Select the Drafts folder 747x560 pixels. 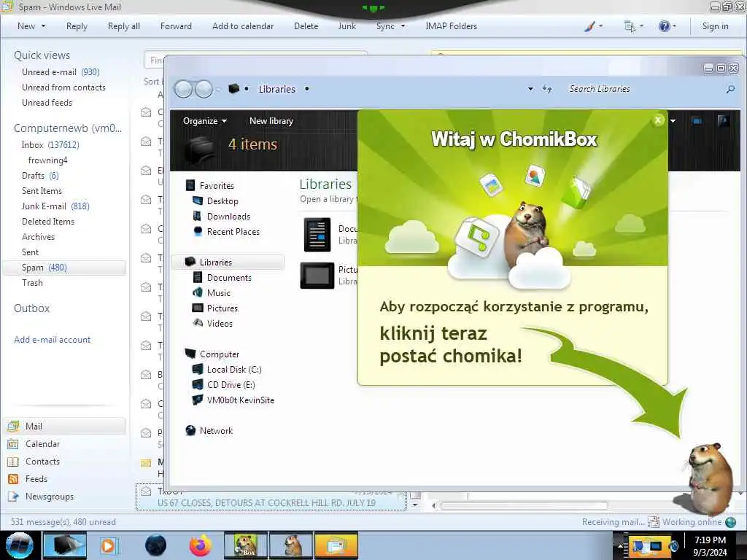[x=40, y=176]
